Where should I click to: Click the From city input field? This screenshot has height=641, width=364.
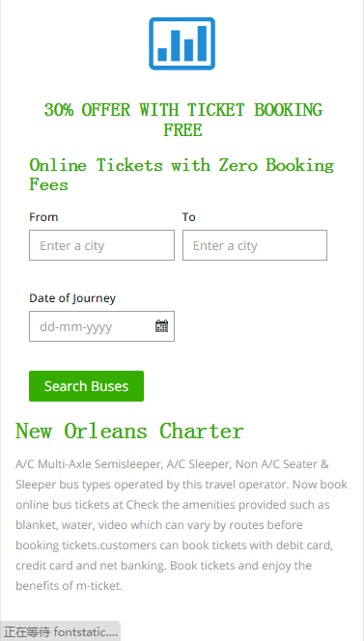[101, 245]
